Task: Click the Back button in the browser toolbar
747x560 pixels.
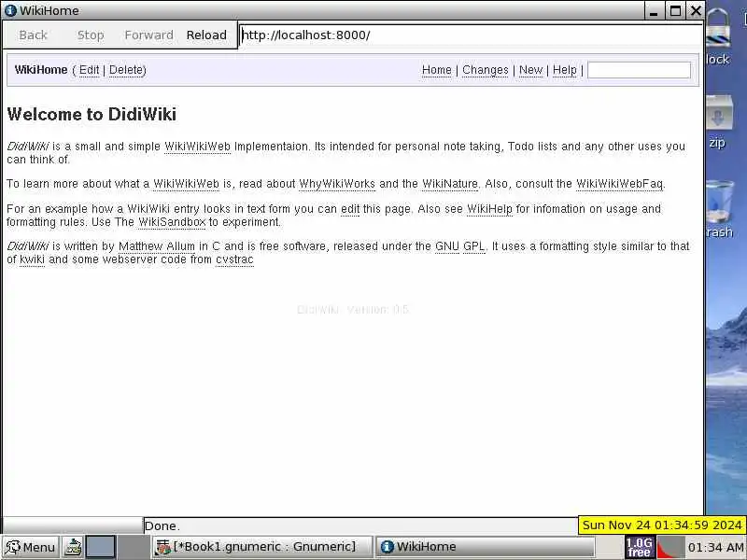Action: click(x=33, y=35)
